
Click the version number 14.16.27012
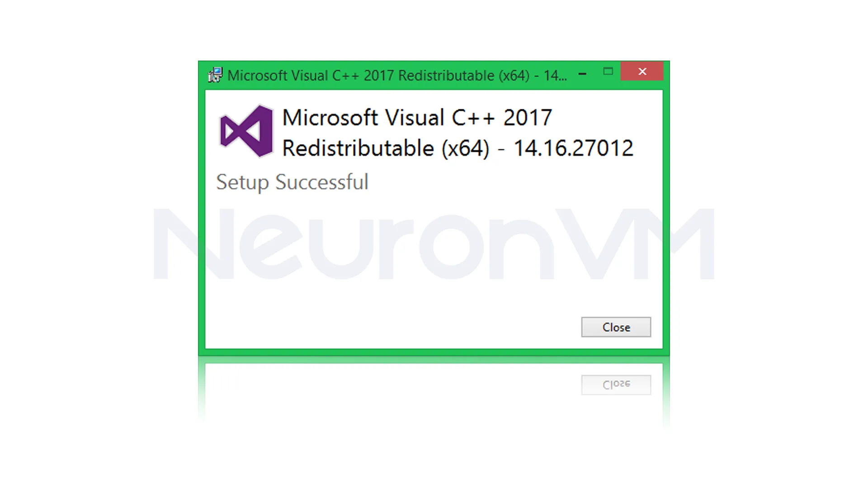pos(573,148)
